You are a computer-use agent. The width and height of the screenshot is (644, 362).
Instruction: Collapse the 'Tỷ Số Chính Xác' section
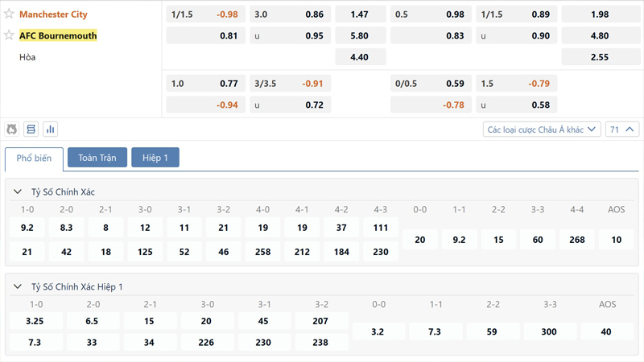[18, 192]
